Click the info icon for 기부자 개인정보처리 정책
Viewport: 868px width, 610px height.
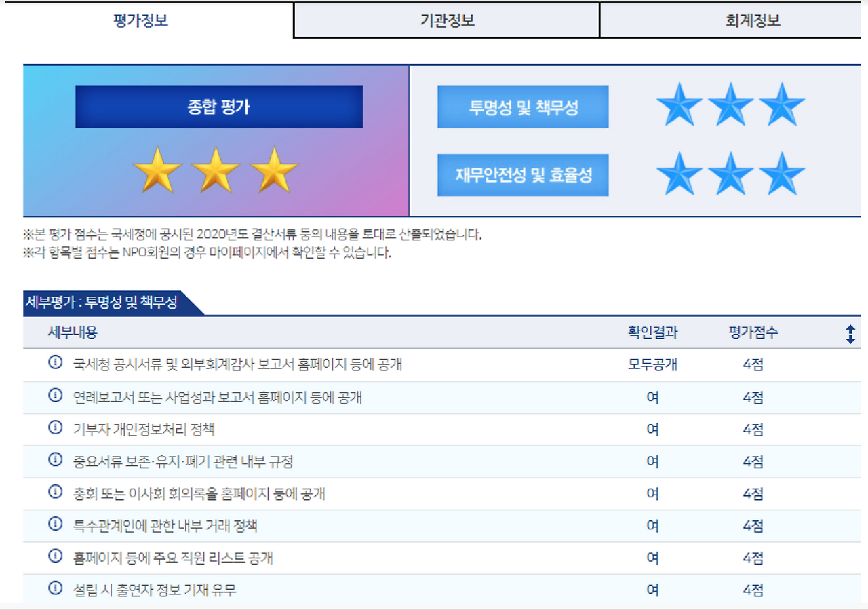point(55,429)
